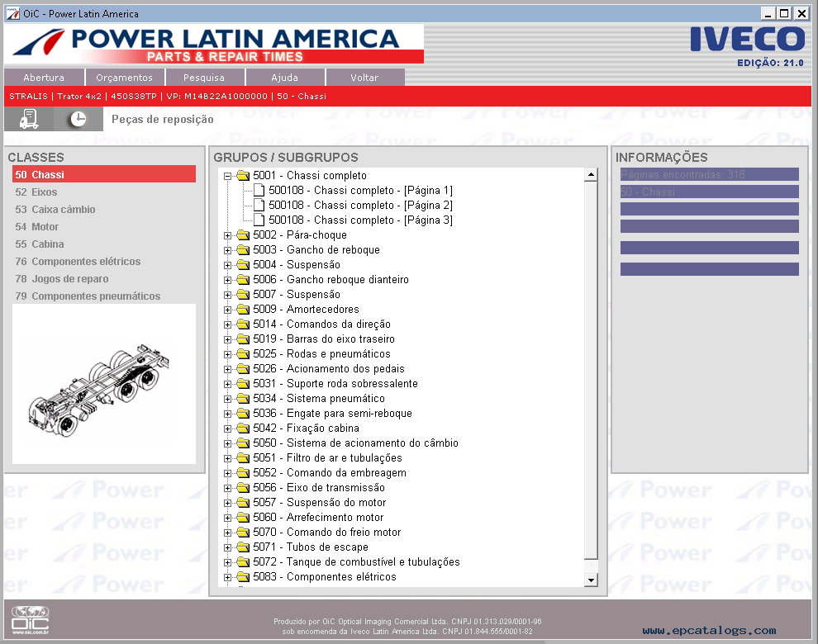Click the 50 - Chassi info row
Screen dimensions: 818x644
point(710,192)
